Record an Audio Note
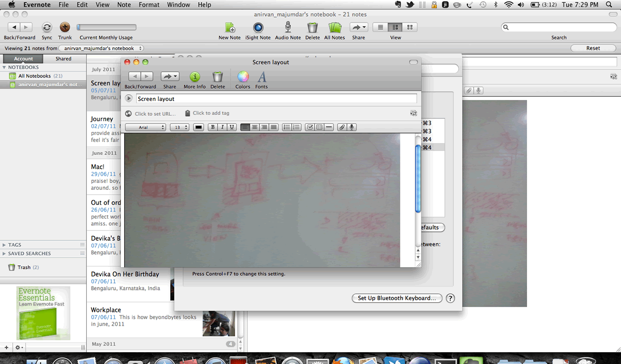 (288, 27)
